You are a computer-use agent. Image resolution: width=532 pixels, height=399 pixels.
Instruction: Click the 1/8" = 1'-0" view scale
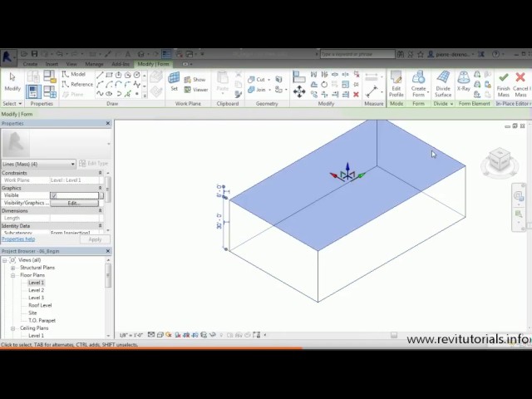pos(131,335)
